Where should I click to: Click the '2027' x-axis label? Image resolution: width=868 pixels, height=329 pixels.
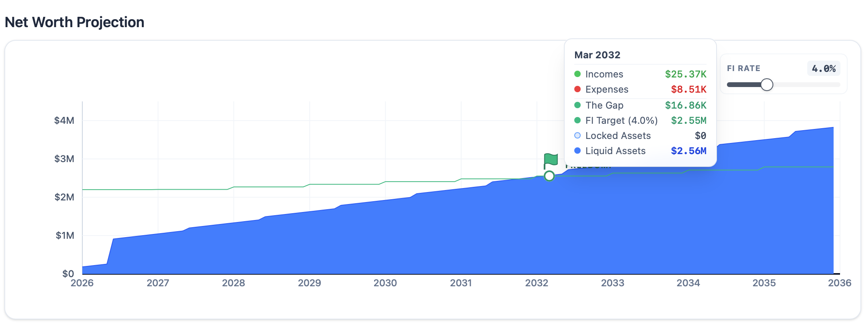pos(158,283)
